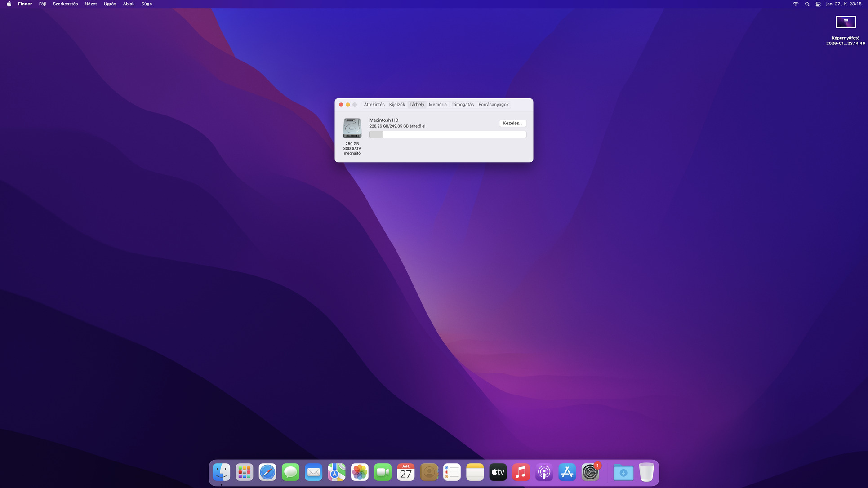This screenshot has width=868, height=488.
Task: Open the Támogatás tab
Action: point(462,105)
